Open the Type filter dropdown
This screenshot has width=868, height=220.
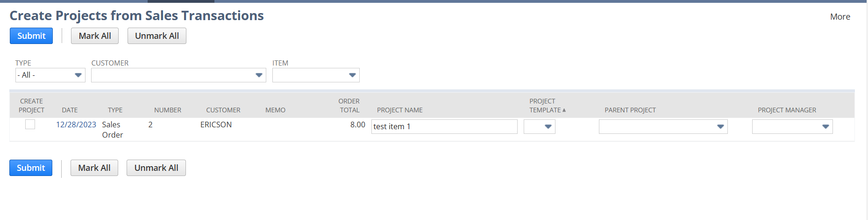[78, 75]
